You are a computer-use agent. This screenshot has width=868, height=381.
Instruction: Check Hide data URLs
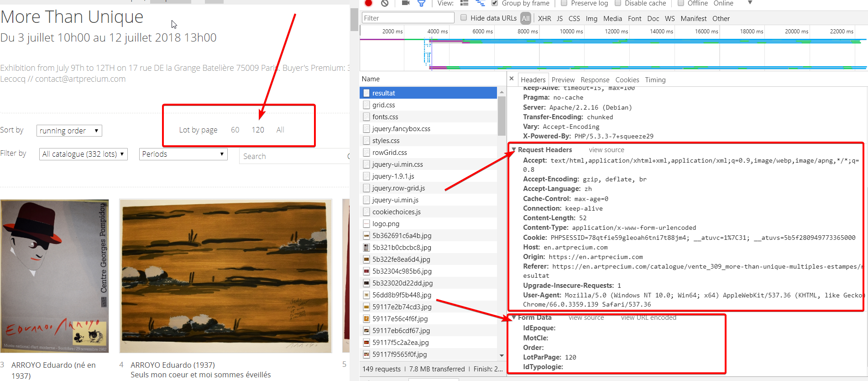[464, 18]
